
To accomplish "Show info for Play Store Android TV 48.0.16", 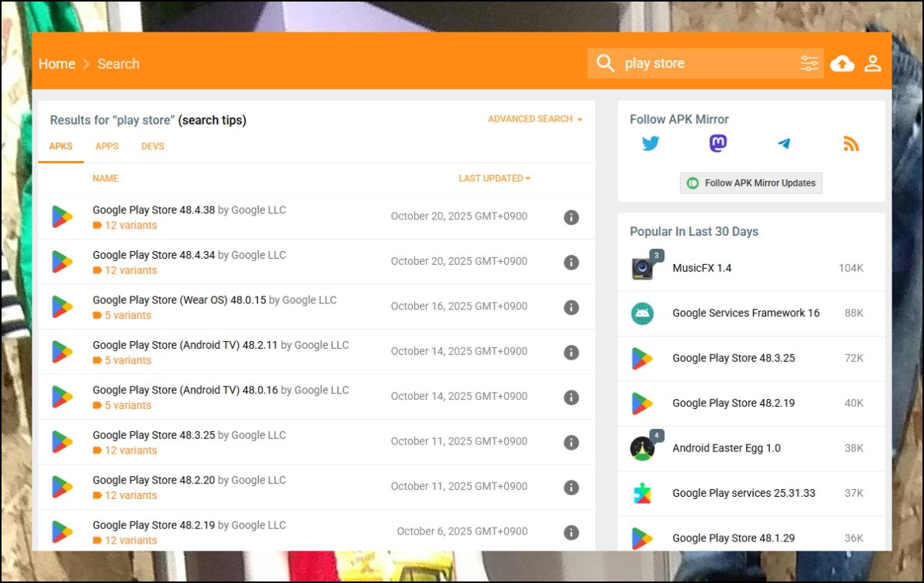I will [x=571, y=397].
